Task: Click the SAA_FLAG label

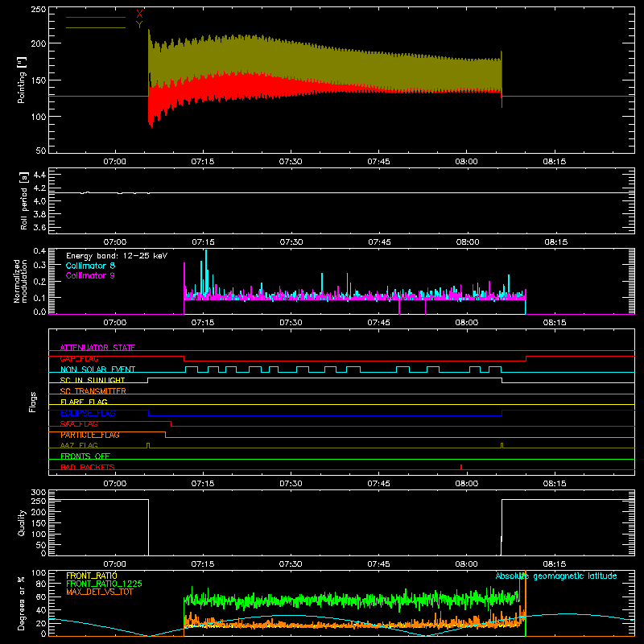Action: click(79, 424)
